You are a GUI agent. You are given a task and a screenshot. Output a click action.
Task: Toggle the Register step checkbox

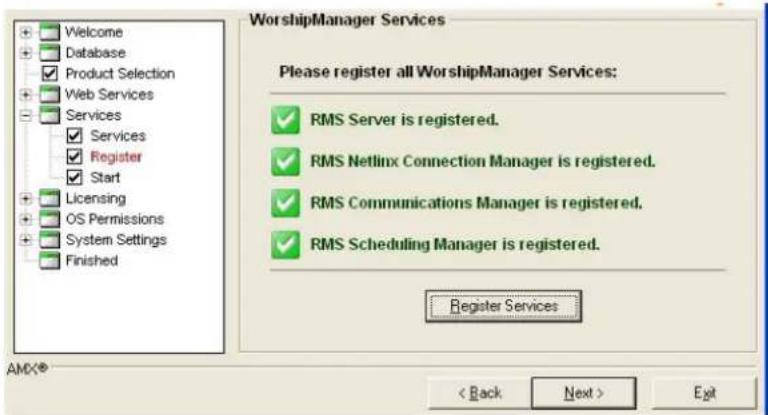(x=74, y=157)
